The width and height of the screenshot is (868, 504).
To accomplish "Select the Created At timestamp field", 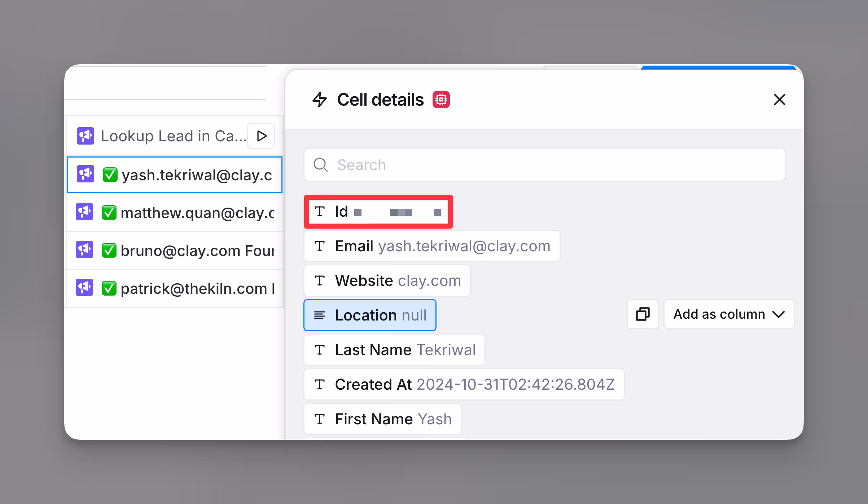I will [464, 384].
